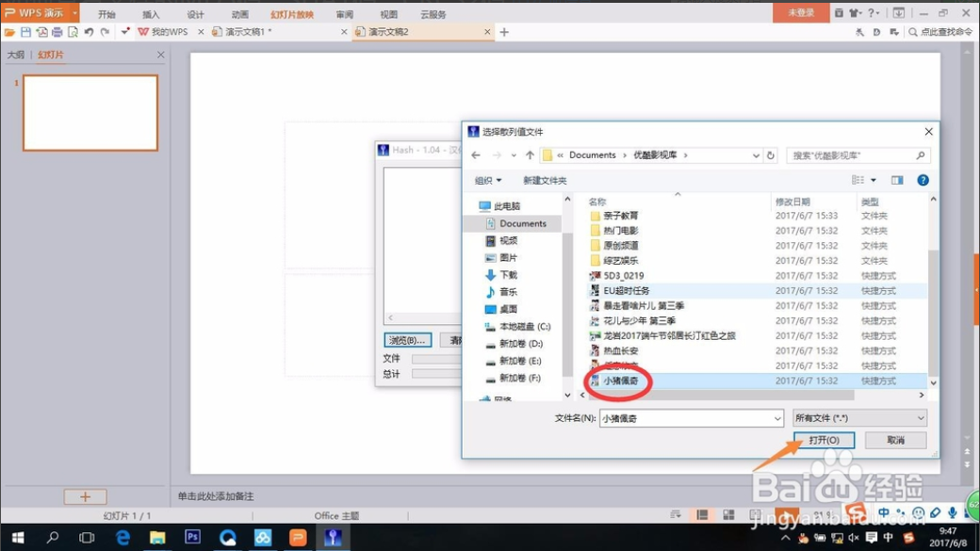980x551 pixels.
Task: Switch to the 演示文稿1 document tab
Action: (x=248, y=32)
